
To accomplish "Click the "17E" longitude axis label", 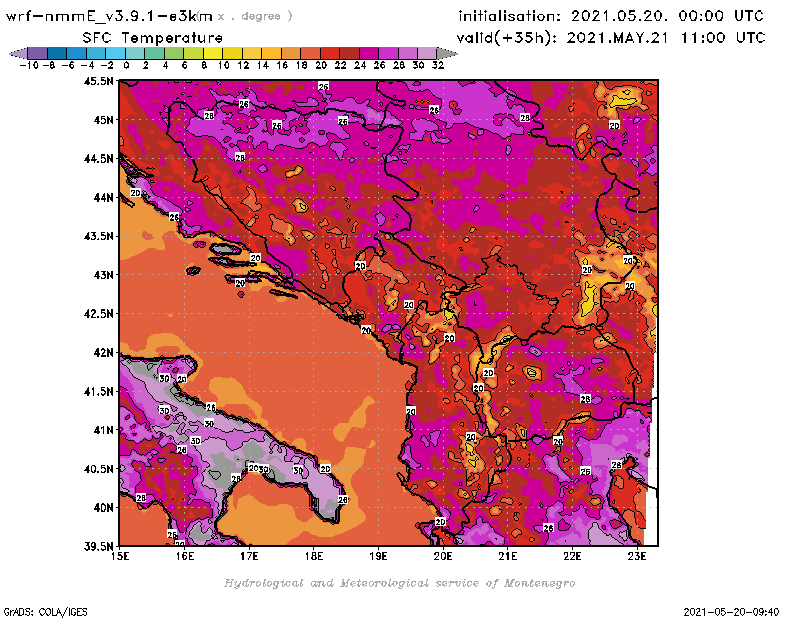I will click(x=249, y=556).
